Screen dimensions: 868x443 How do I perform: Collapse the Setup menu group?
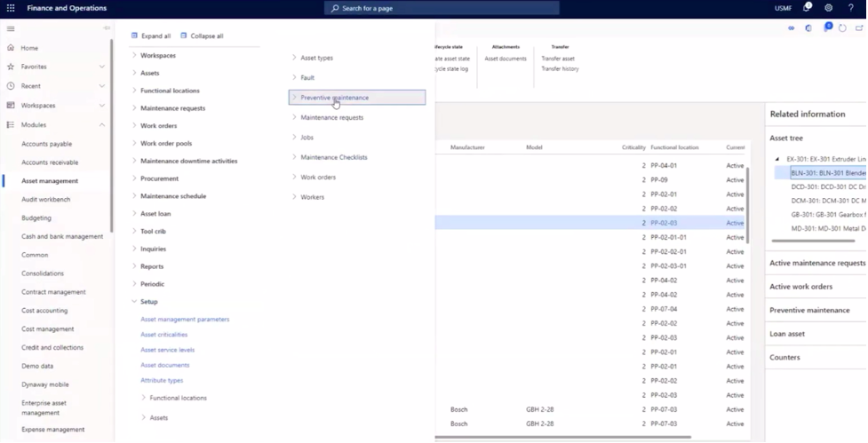134,302
